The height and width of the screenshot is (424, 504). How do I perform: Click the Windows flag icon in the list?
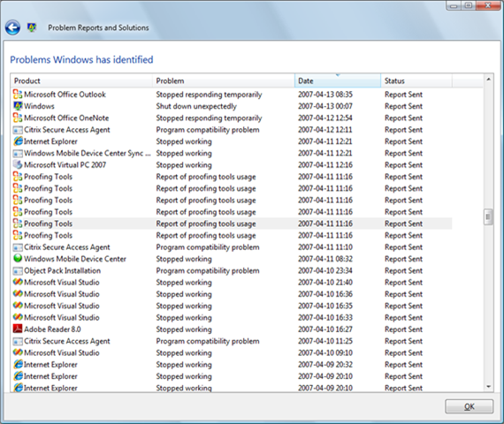coord(18,106)
